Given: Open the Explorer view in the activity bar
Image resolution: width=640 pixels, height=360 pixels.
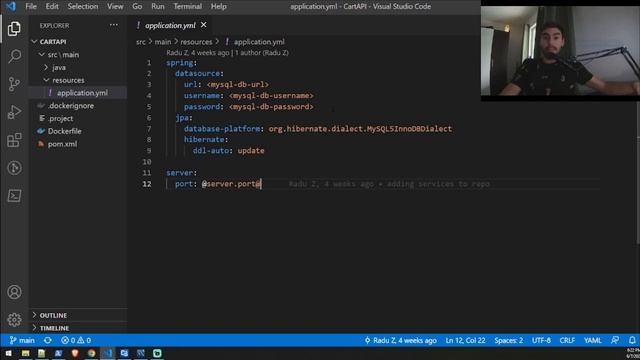Looking at the screenshot, I should coord(14,29).
